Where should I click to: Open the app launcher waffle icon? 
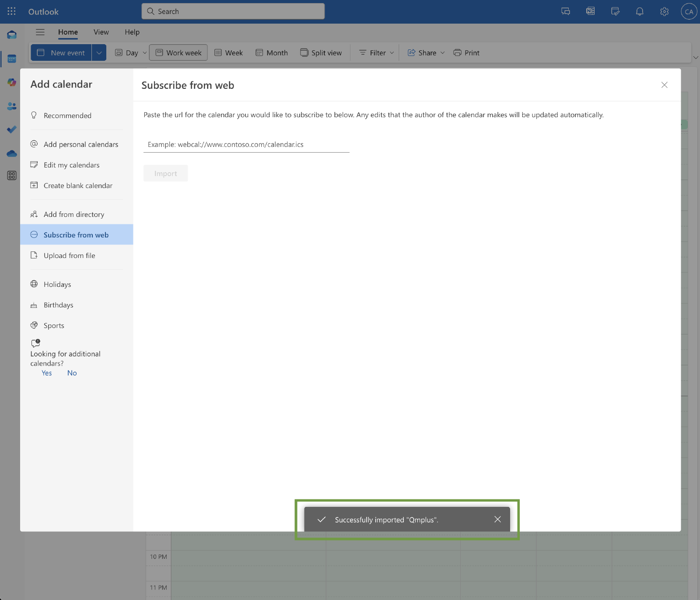click(x=11, y=11)
